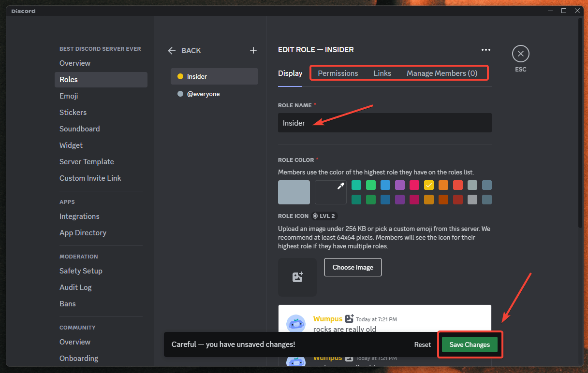Viewport: 588px width, 373px height.
Task: Choose the teal color swatch
Action: [x=356, y=185]
